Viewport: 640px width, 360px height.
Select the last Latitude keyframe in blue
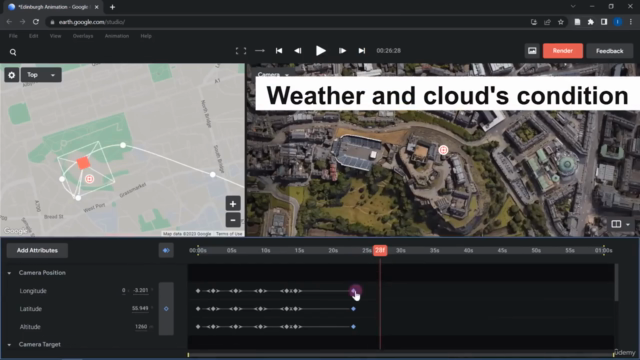(x=353, y=309)
